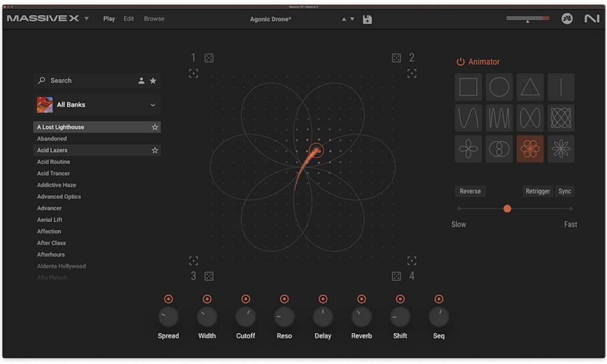Select the single sine wave animator shape
The image size is (607, 364).
pyautogui.click(x=468, y=118)
